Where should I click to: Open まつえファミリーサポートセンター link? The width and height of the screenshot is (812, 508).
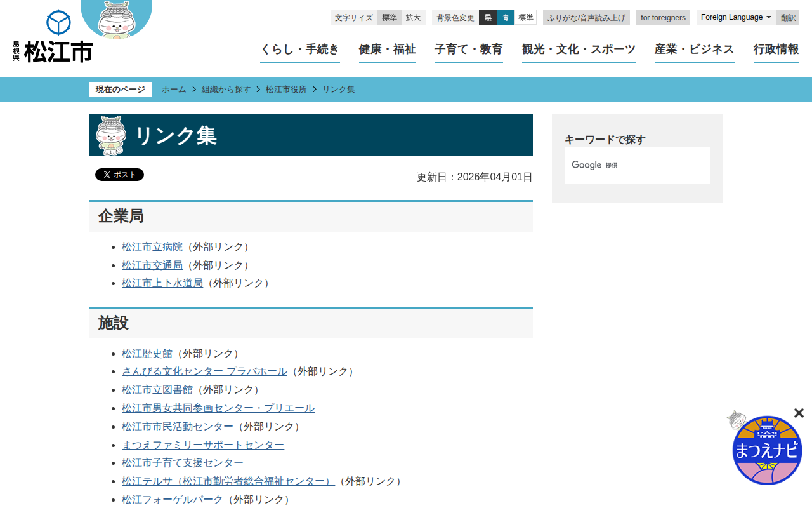tap(203, 445)
